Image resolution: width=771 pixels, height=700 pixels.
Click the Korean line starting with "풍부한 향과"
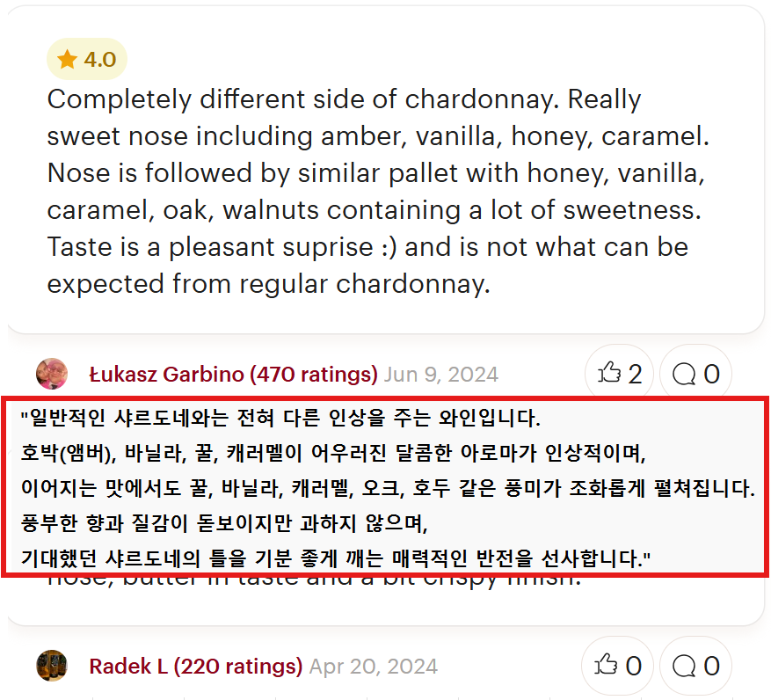(224, 524)
